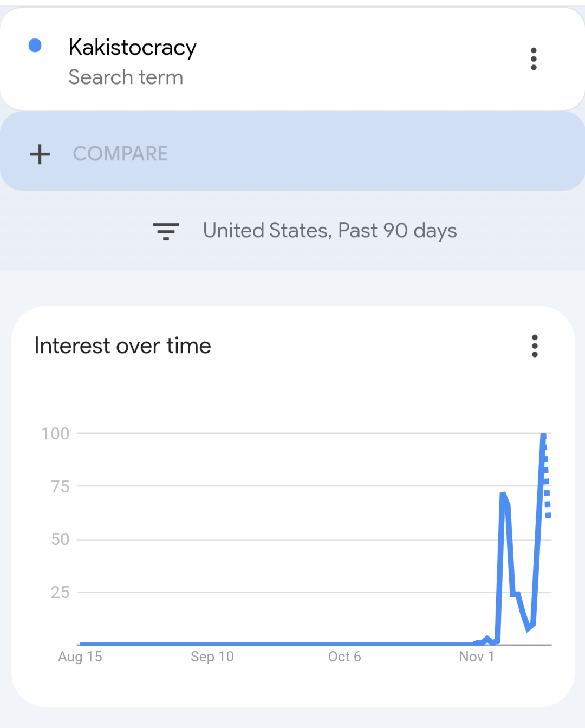Open the Kakistocracy search term options menu
Viewport: 585px width, 728px height.
(534, 59)
